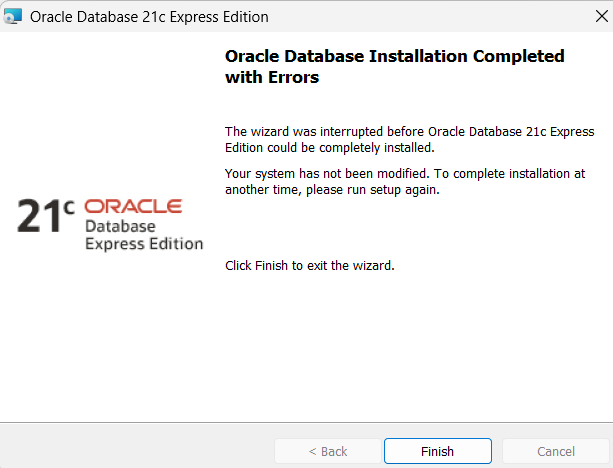This screenshot has height=468, width=613.
Task: Click the 'please run setup again' text
Action: [x=373, y=190]
